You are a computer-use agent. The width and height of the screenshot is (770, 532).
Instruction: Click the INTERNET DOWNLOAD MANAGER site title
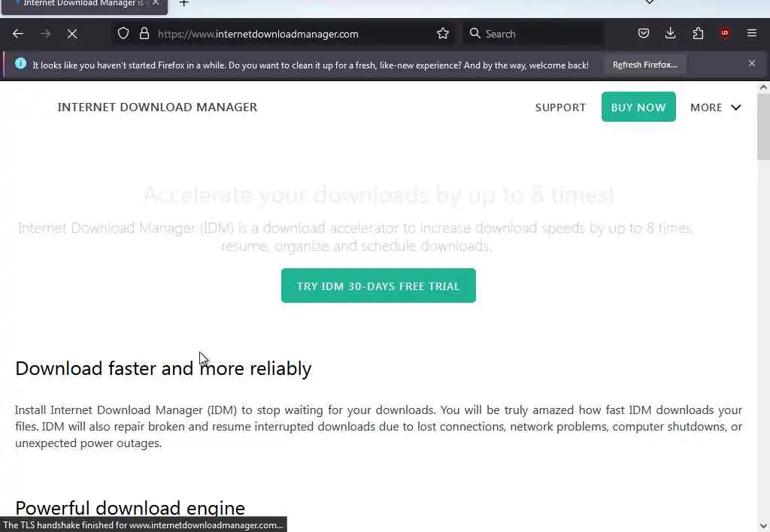[157, 107]
